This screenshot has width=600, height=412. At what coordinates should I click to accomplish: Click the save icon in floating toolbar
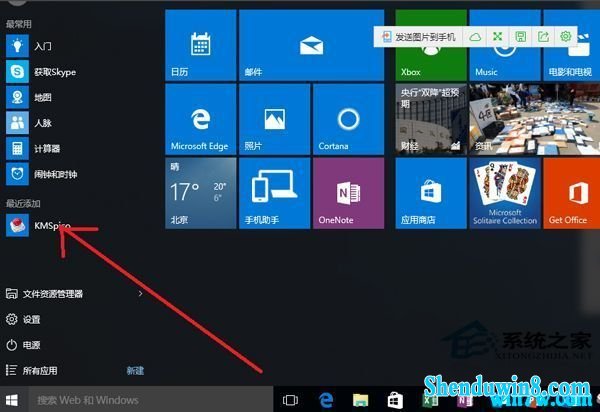click(520, 37)
